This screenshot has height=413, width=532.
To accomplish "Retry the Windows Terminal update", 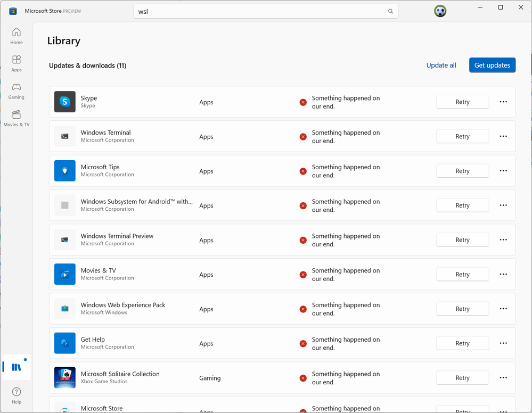I will point(462,136).
